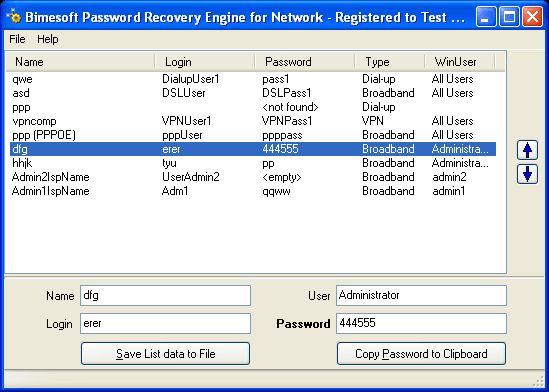Screen dimensions: 549x392
Task: Click the move up arrow button
Action: (x=527, y=150)
